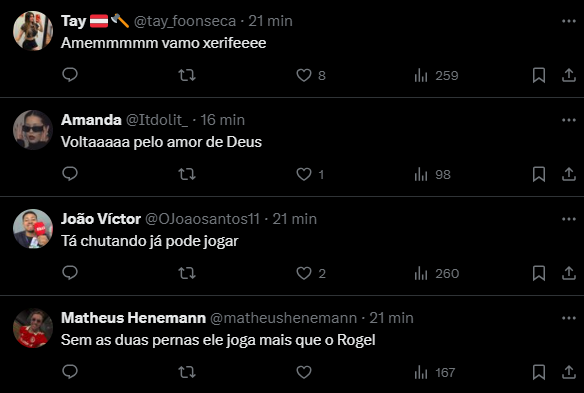Reply to Matheus Henemann's tweet
This screenshot has height=393, width=584.
pyautogui.click(x=70, y=371)
